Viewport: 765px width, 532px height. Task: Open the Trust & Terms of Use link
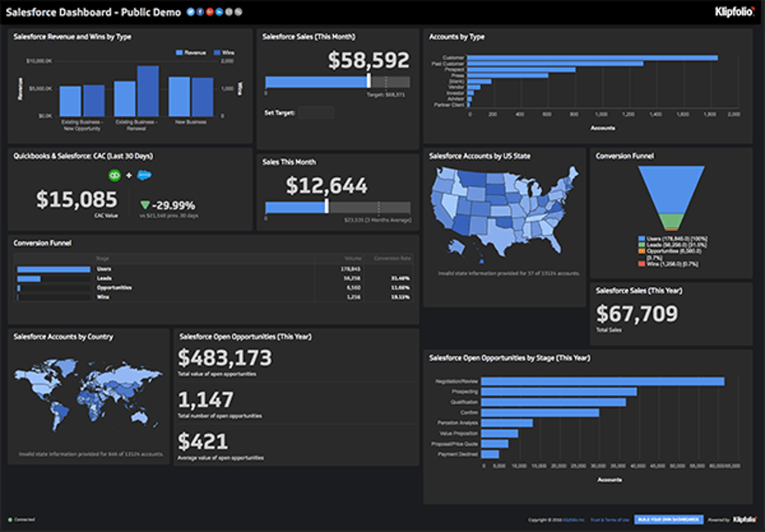tap(609, 519)
